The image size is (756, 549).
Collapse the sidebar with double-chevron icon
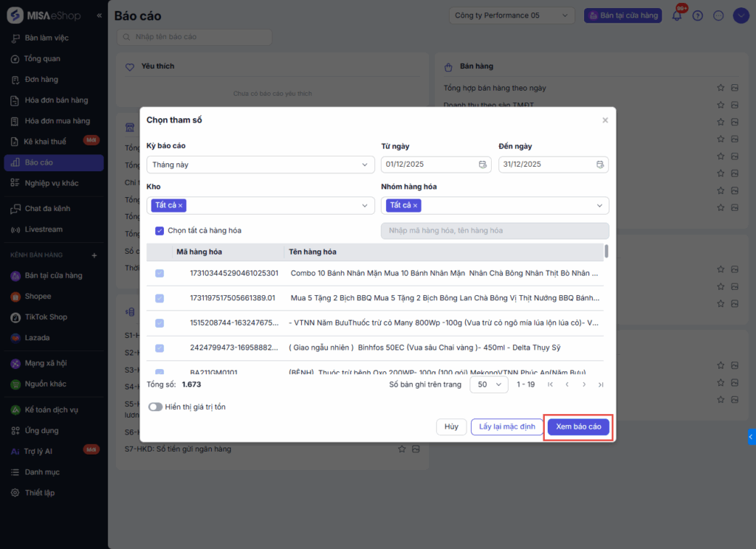coord(100,15)
